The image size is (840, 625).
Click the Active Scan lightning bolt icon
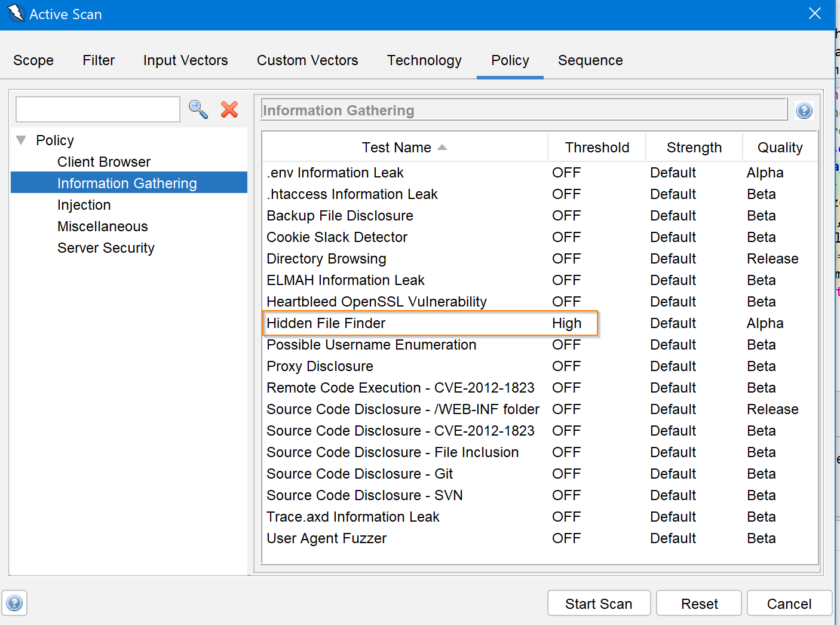[x=16, y=13]
